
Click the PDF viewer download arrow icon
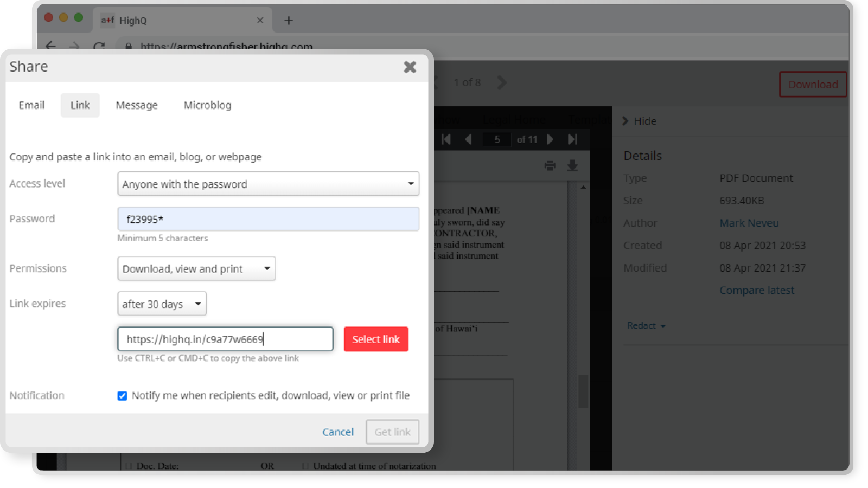point(572,166)
